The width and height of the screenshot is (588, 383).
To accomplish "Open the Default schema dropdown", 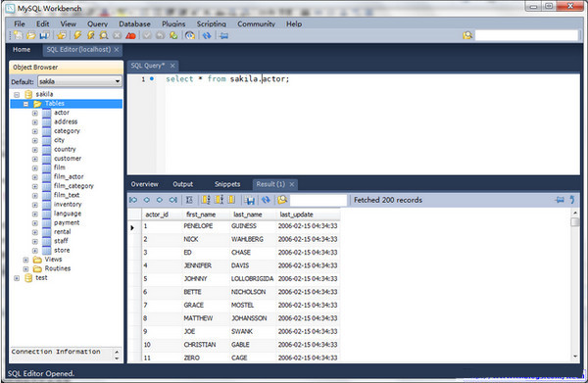I will point(118,81).
